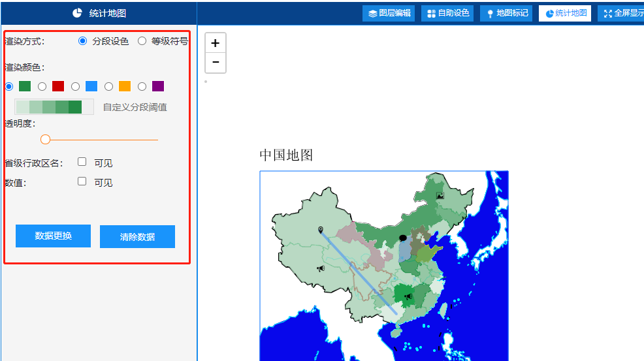Image resolution: width=644 pixels, height=361 pixels.
Task: Click the pie chart icon beside 统计地图 title
Action: (77, 13)
